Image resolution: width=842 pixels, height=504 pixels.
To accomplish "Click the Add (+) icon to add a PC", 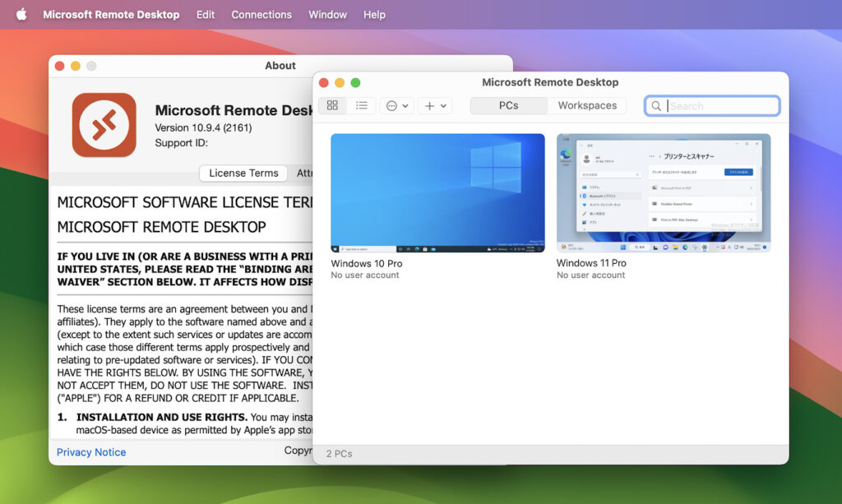I will pos(428,105).
